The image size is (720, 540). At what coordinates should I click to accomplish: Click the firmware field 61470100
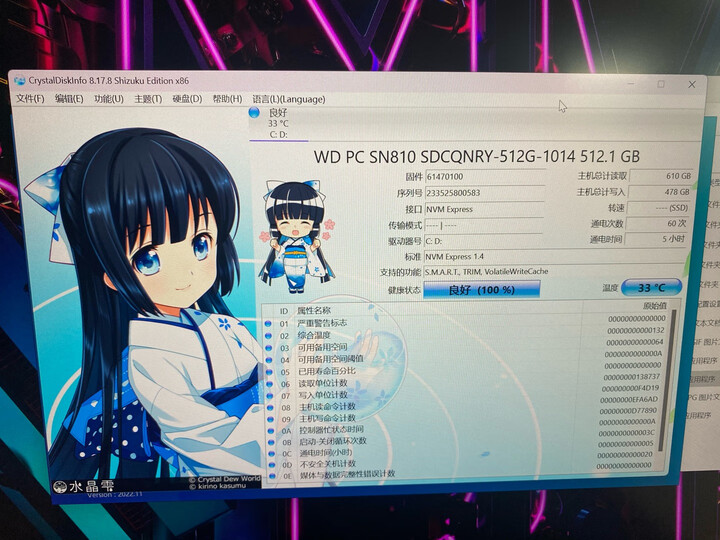[x=485, y=177]
